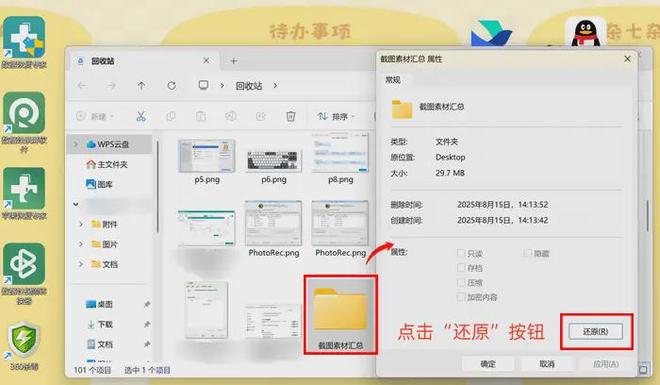Expand the 文档 folder tree node
Viewport: 660px width, 385px height.
click(81, 264)
